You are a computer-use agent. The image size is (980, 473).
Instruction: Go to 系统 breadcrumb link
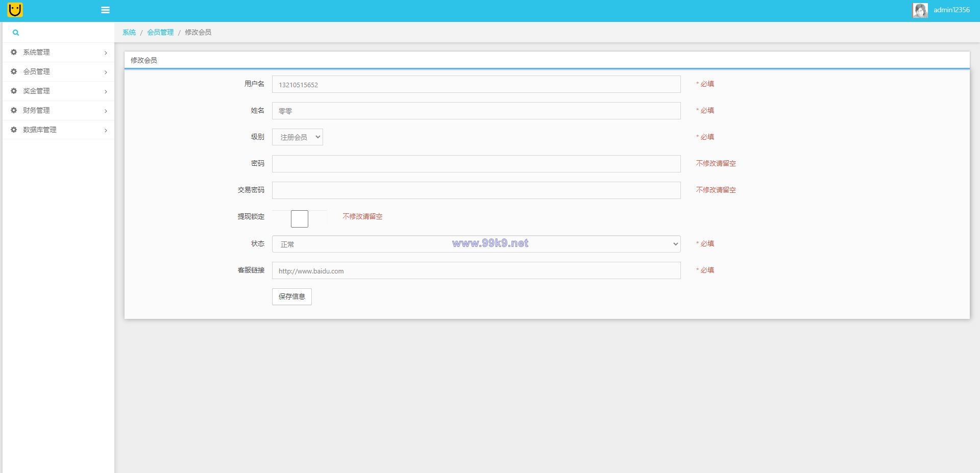(129, 32)
